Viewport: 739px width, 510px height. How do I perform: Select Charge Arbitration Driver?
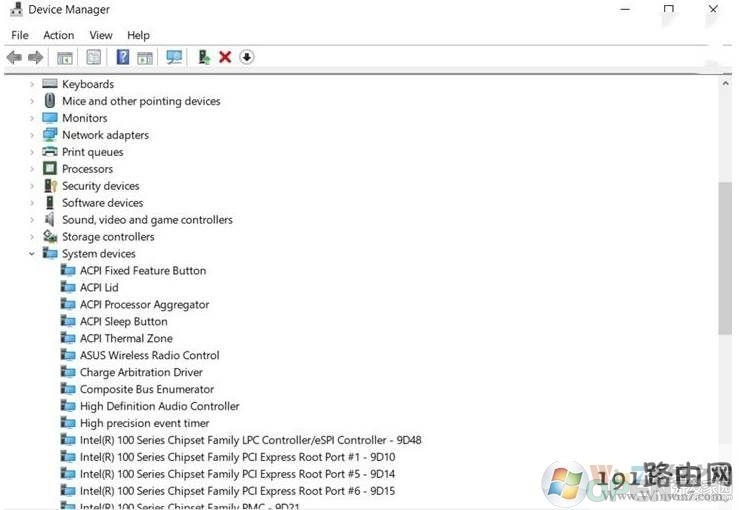141,372
